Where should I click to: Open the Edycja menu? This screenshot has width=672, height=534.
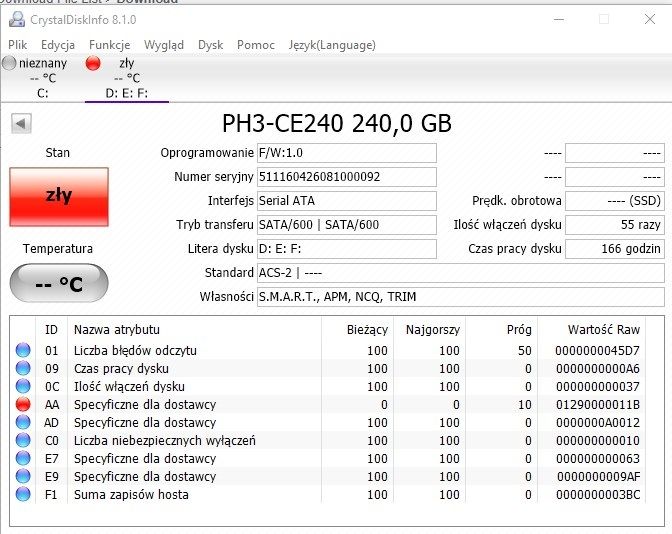(58, 45)
